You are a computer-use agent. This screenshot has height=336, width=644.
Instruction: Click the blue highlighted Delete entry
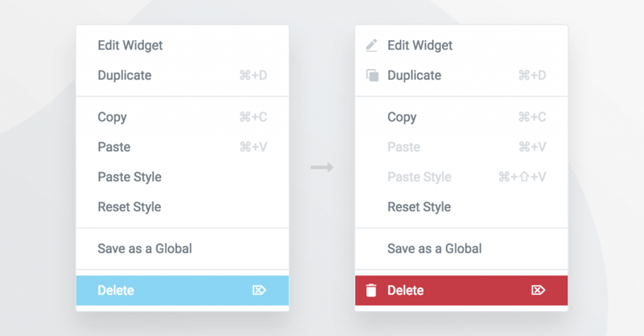(183, 290)
